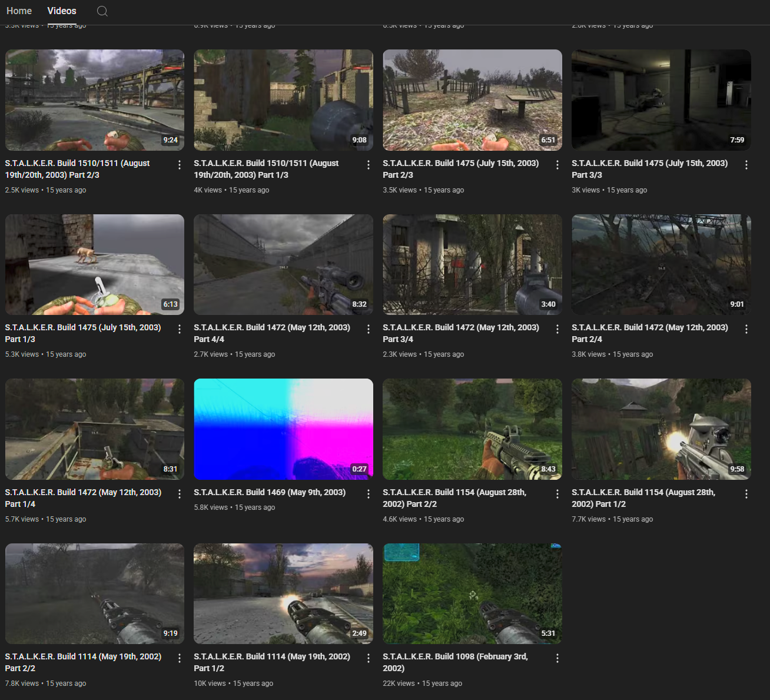770x700 pixels.
Task: Open options menu for Build 1510/1511 Part 2/3
Action: pyautogui.click(x=180, y=165)
